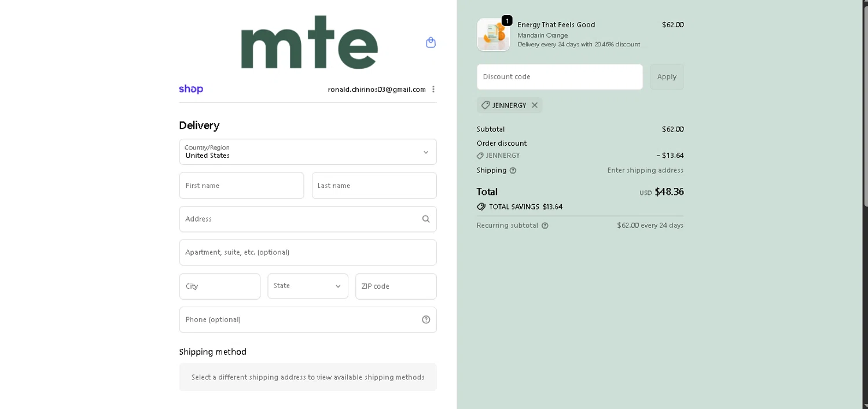Click the address search magnifier icon
The image size is (868, 409).
(x=426, y=219)
